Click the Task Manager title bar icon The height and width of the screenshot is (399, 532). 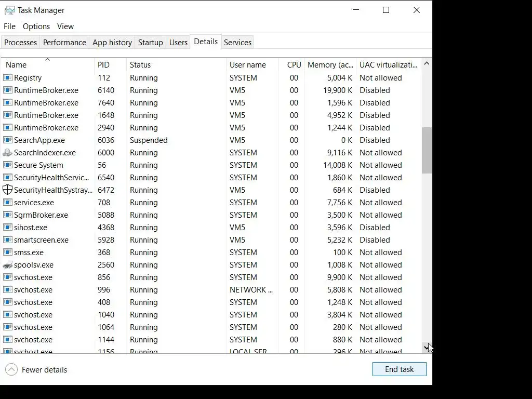click(x=9, y=10)
